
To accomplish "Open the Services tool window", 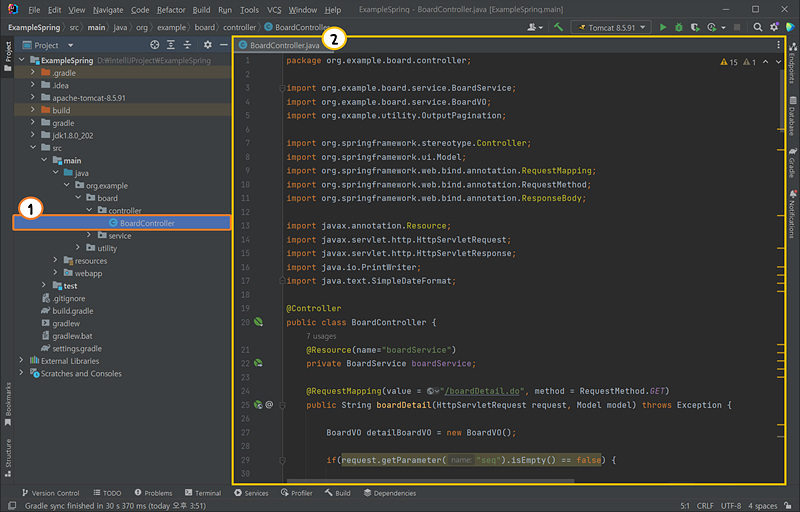I will (x=251, y=493).
